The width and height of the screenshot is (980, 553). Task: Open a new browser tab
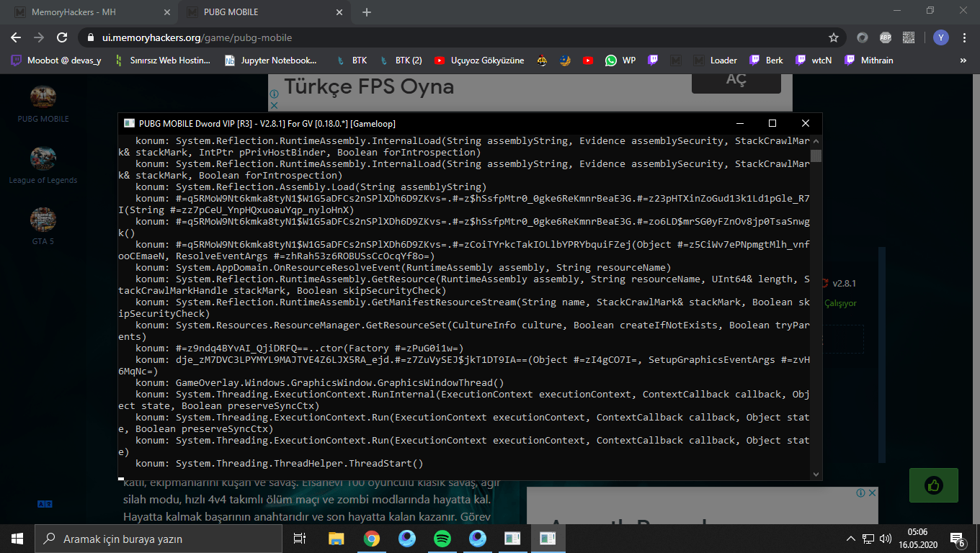[367, 12]
